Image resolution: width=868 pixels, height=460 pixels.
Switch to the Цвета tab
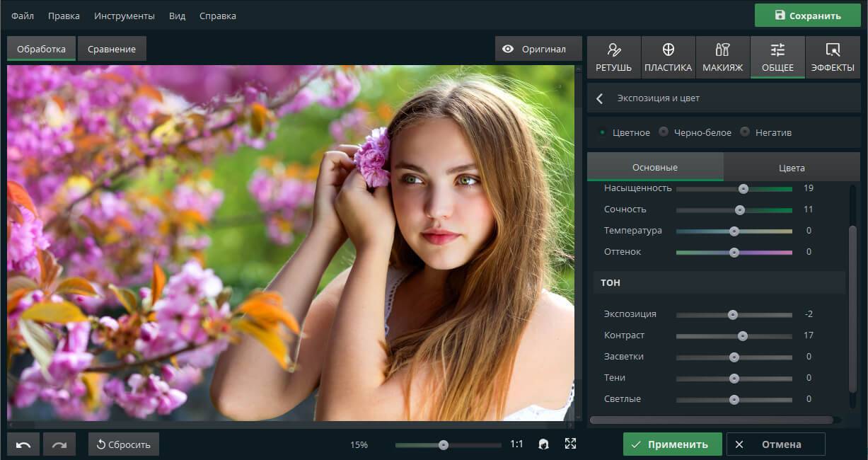tap(792, 168)
